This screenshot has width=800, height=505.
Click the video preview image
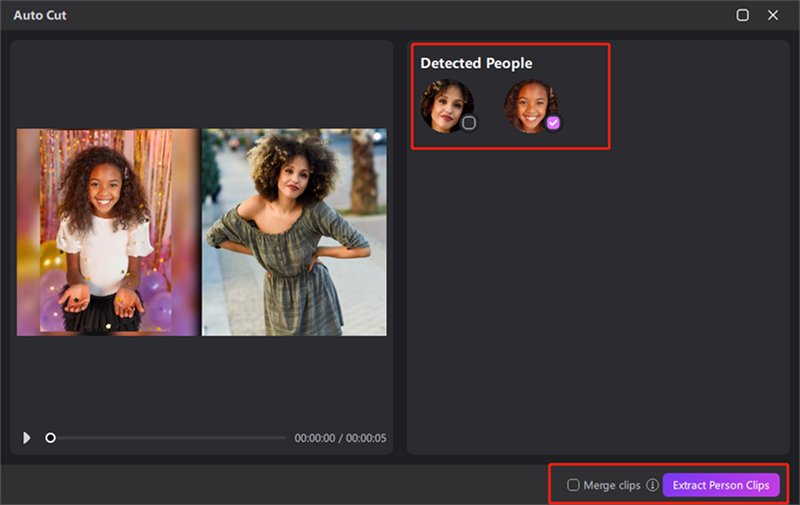coord(202,232)
